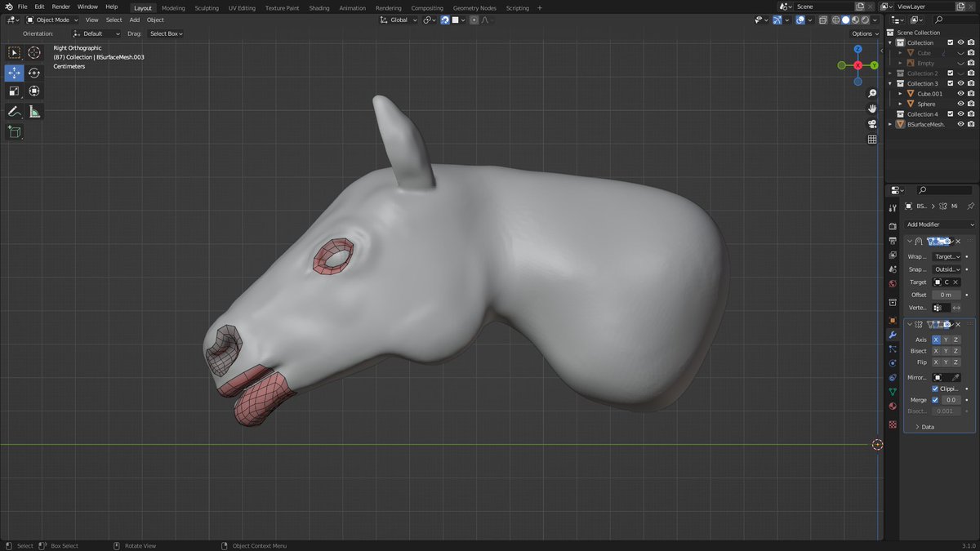Hide Cube.001 with its eye icon

(960, 94)
